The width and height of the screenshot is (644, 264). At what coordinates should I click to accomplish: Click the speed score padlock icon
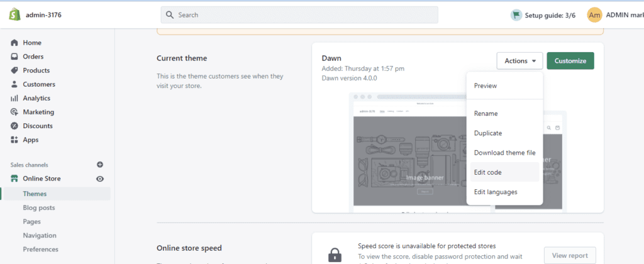(335, 255)
